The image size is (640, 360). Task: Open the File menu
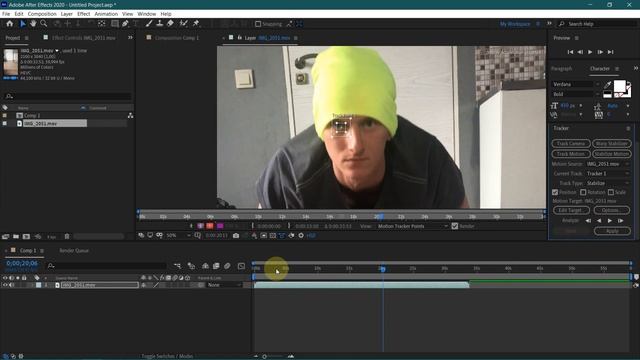6,14
